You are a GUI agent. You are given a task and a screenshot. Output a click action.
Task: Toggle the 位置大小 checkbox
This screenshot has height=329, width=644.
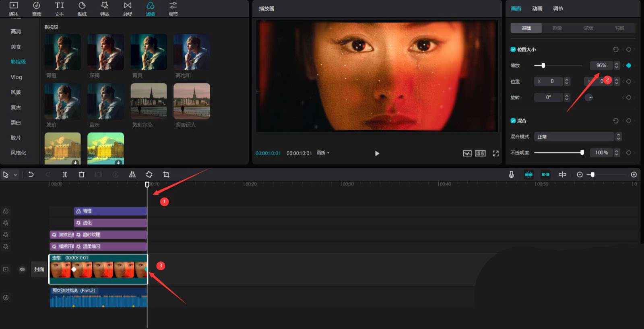513,49
